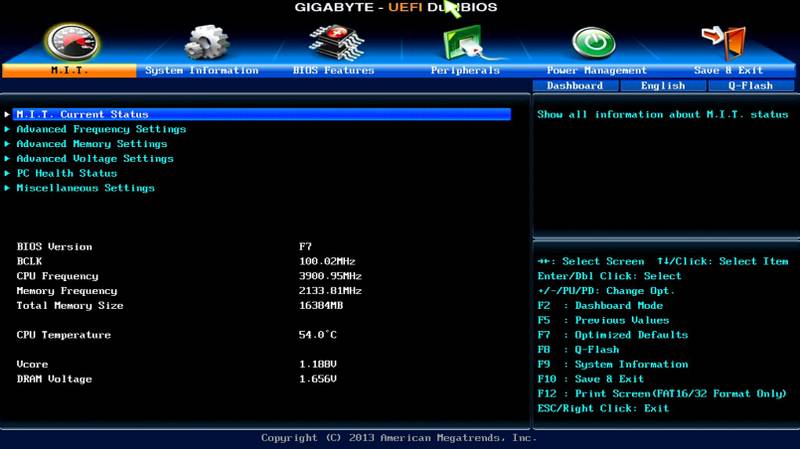Click the arrow beside Miscellaneous Settings
Image resolution: width=800 pixels, height=449 pixels.
click(7, 188)
